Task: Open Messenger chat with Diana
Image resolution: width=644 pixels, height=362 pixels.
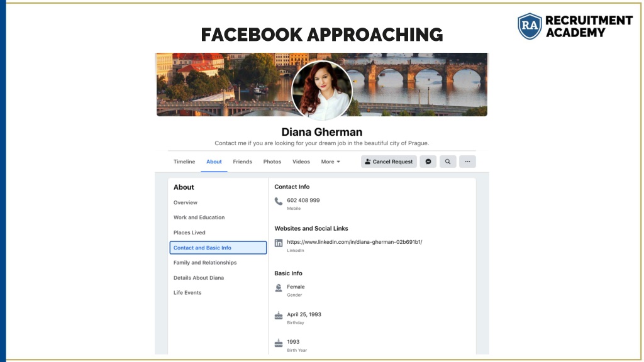Action: pyautogui.click(x=428, y=162)
